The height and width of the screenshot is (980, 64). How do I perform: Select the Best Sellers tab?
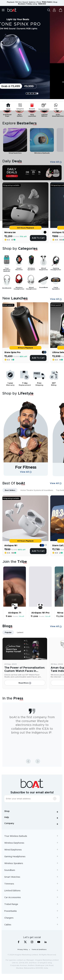10,490
